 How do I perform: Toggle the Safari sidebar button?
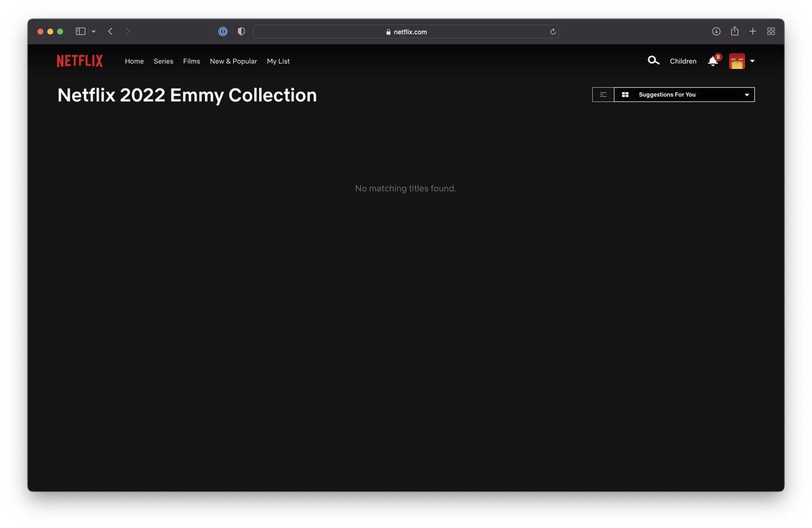click(x=81, y=31)
